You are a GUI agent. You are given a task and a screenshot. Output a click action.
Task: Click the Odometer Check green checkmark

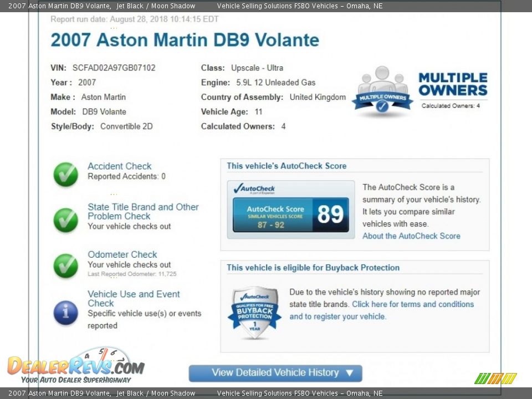[65, 265]
